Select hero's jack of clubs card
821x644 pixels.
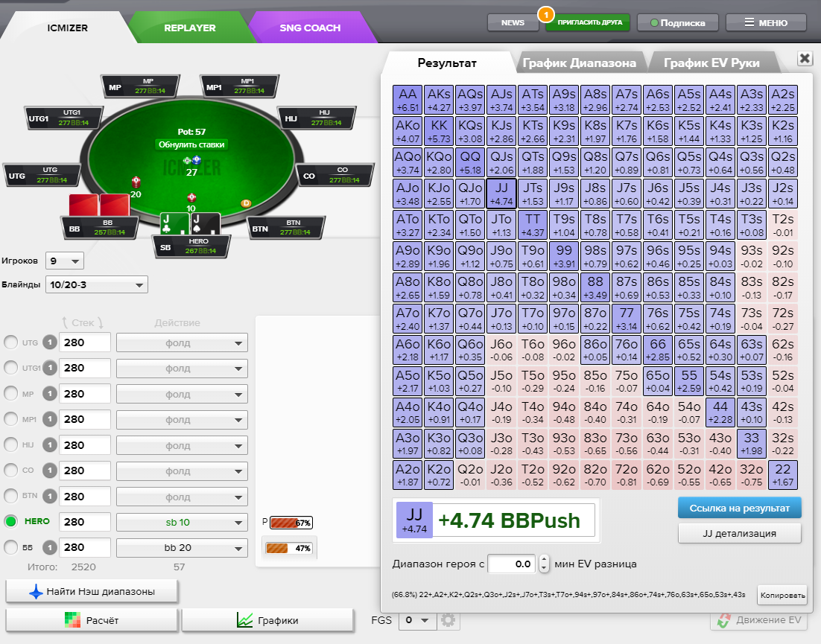(174, 224)
